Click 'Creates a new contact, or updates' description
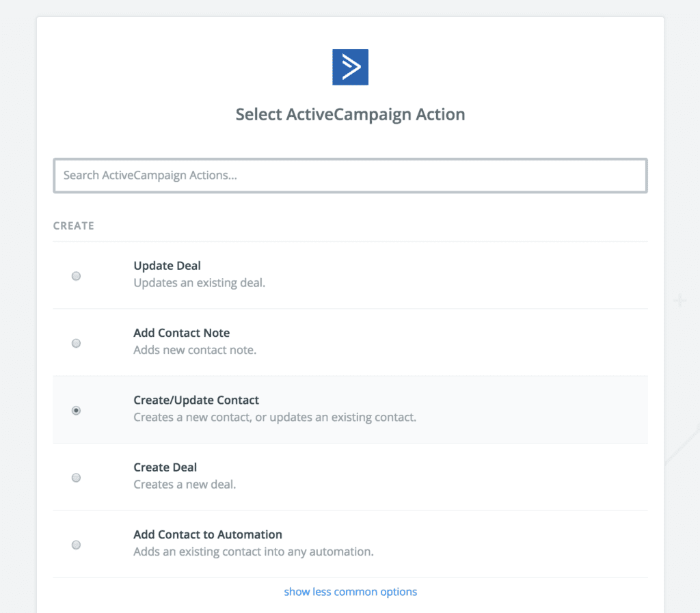 (x=275, y=417)
